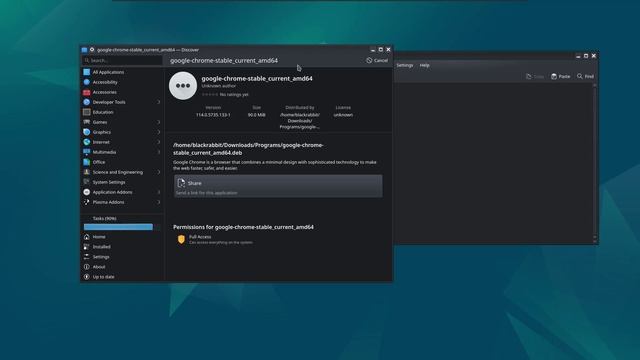The image size is (640, 360).
Task: Click the Games category icon
Action: click(87, 122)
